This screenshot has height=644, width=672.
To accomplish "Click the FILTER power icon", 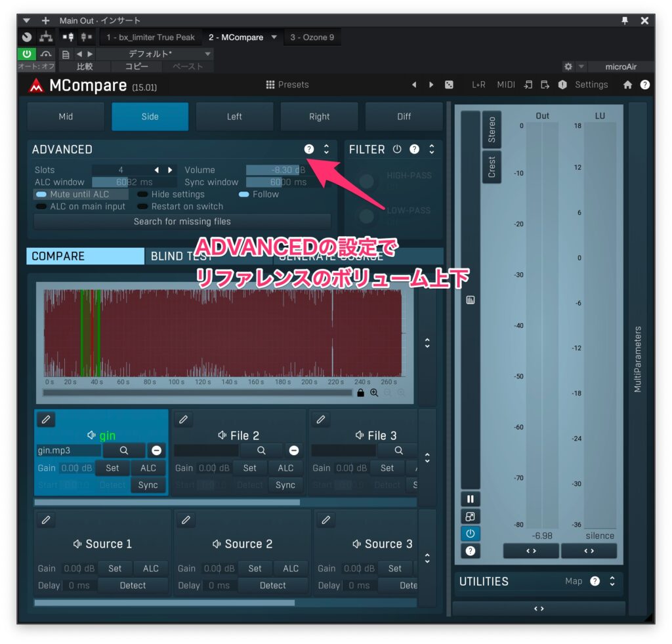I will 397,150.
